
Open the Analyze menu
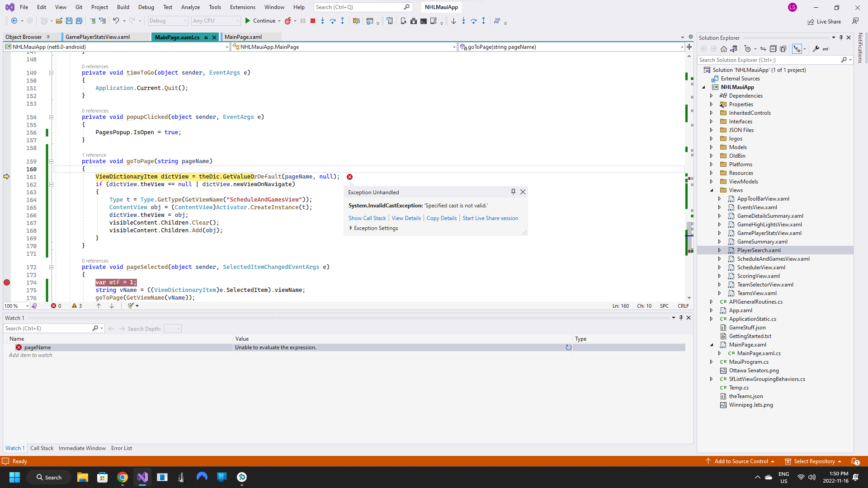pyautogui.click(x=190, y=7)
